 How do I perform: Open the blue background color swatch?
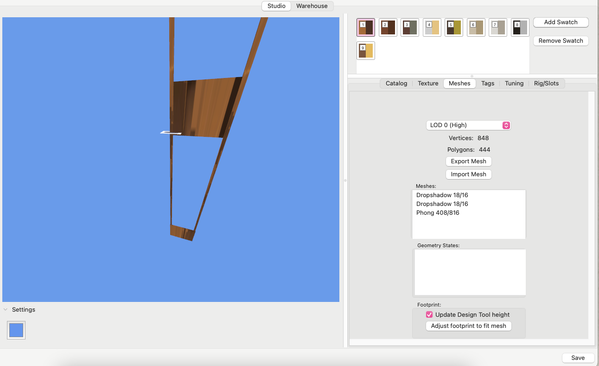16,330
